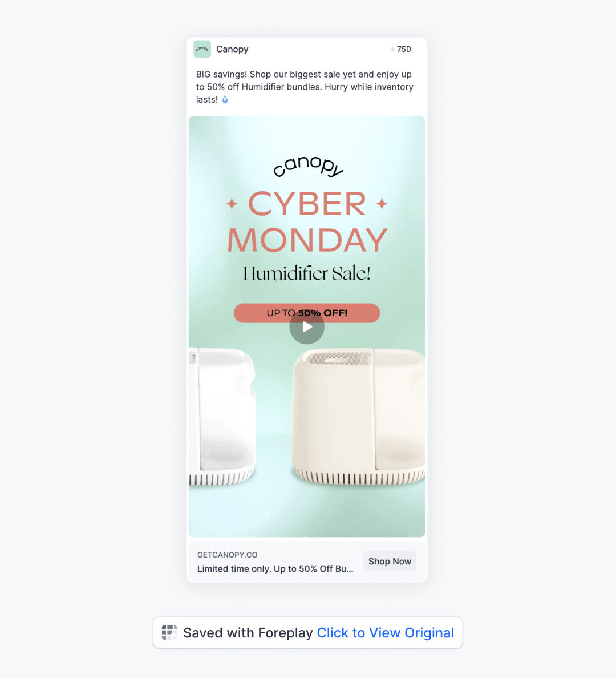Click the Limited time only headline
The width and height of the screenshot is (616, 678).
coord(275,568)
